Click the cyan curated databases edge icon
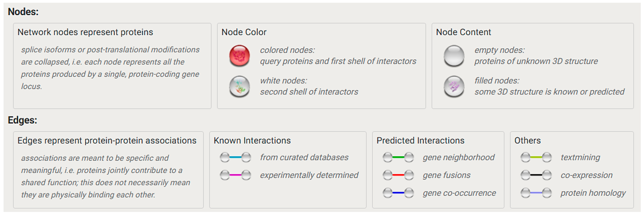This screenshot has width=644, height=217. pos(235,157)
